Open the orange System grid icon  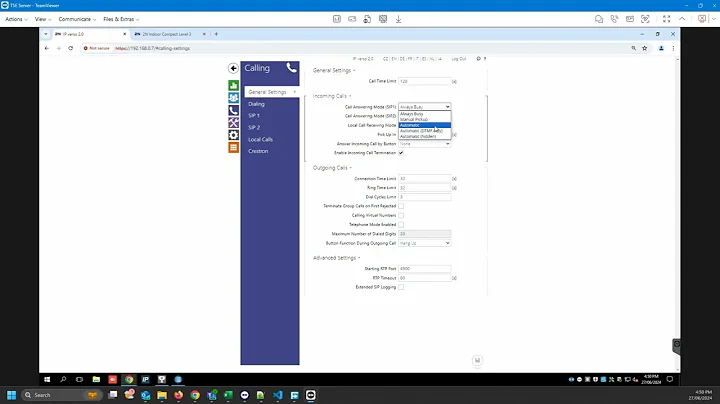pos(233,147)
